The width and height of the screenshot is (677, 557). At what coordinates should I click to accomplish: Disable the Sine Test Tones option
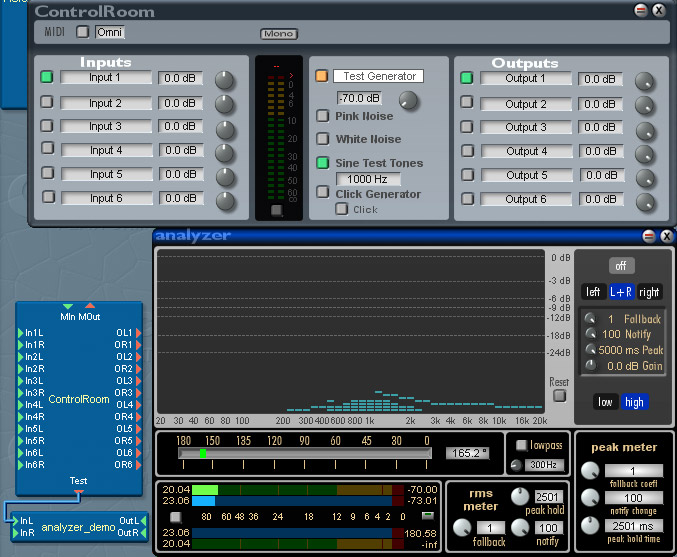[323, 163]
